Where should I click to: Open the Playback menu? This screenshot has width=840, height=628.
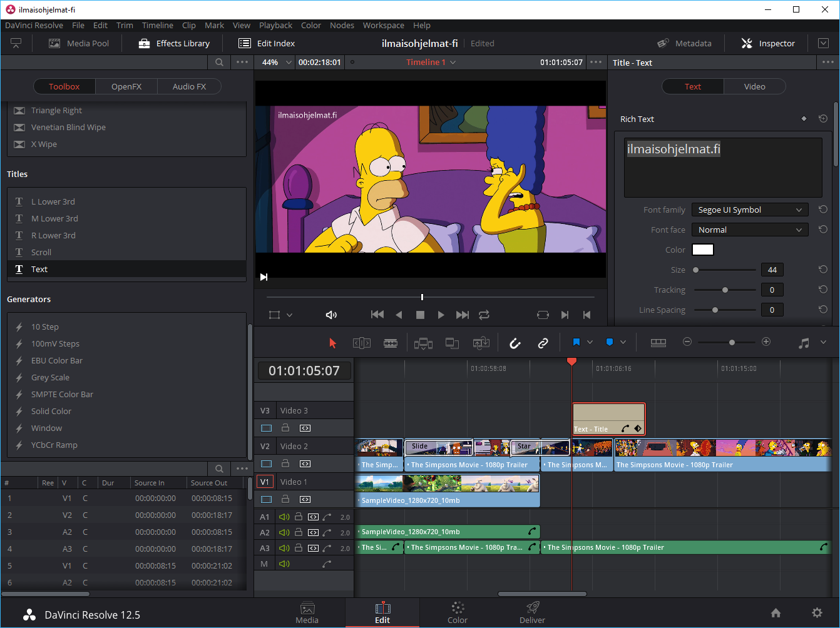point(275,25)
